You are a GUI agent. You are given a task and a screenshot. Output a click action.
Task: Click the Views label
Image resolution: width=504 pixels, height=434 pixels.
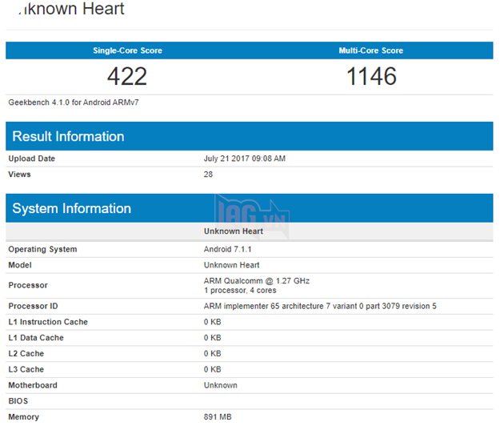tap(19, 175)
